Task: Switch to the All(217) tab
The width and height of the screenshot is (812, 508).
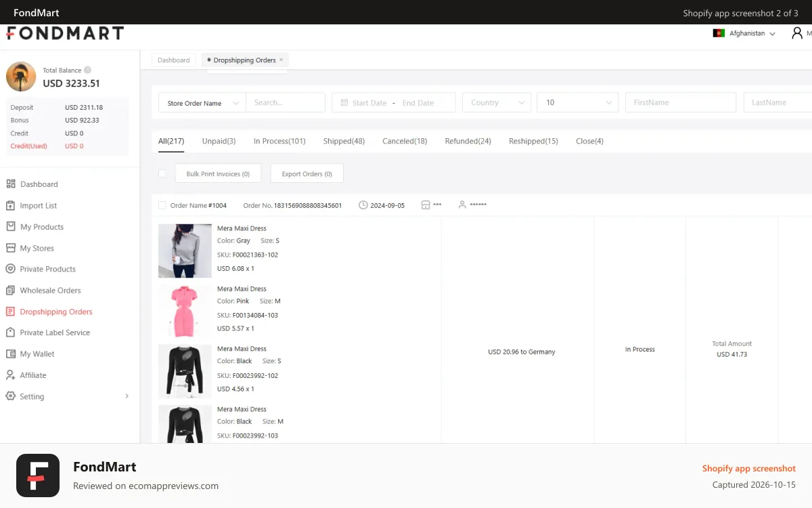Action: click(x=171, y=142)
